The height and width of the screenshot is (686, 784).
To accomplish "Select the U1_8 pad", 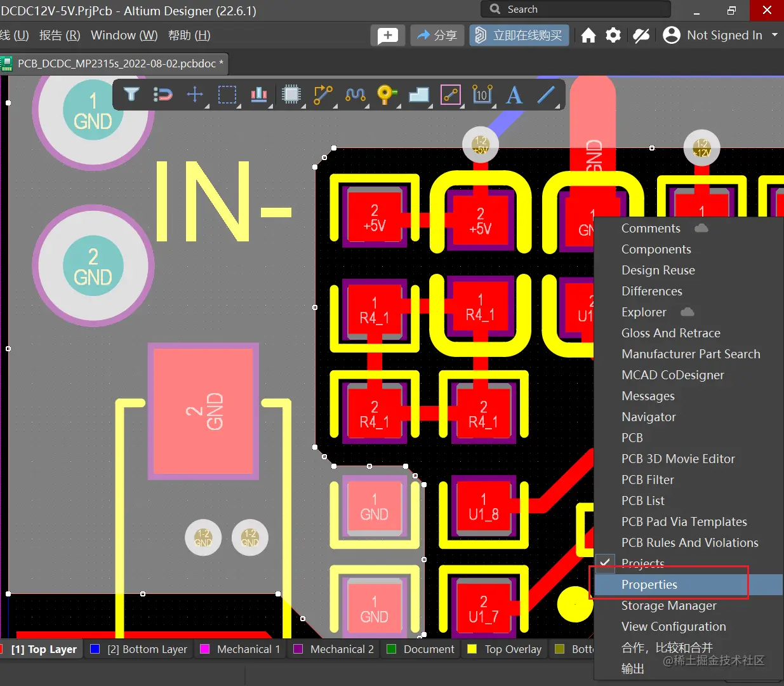I will tap(483, 507).
